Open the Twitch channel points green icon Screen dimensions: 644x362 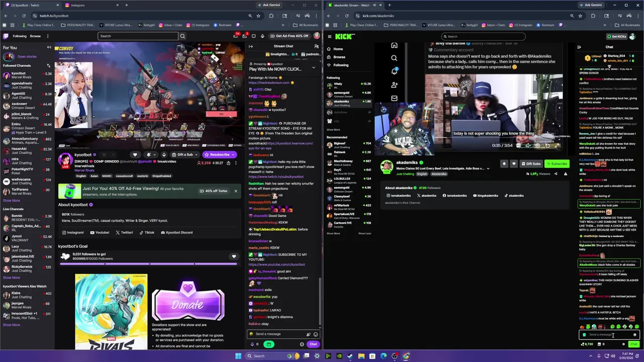[x=269, y=344]
